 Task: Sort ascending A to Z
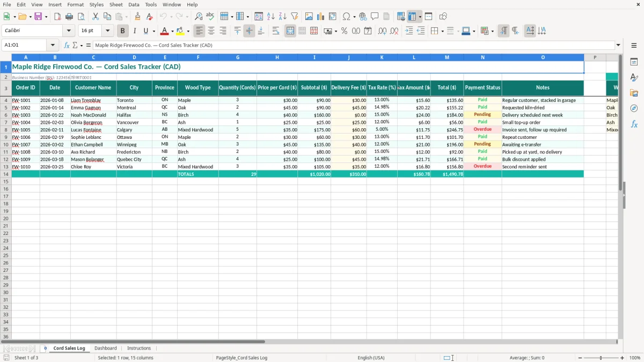coord(270,17)
